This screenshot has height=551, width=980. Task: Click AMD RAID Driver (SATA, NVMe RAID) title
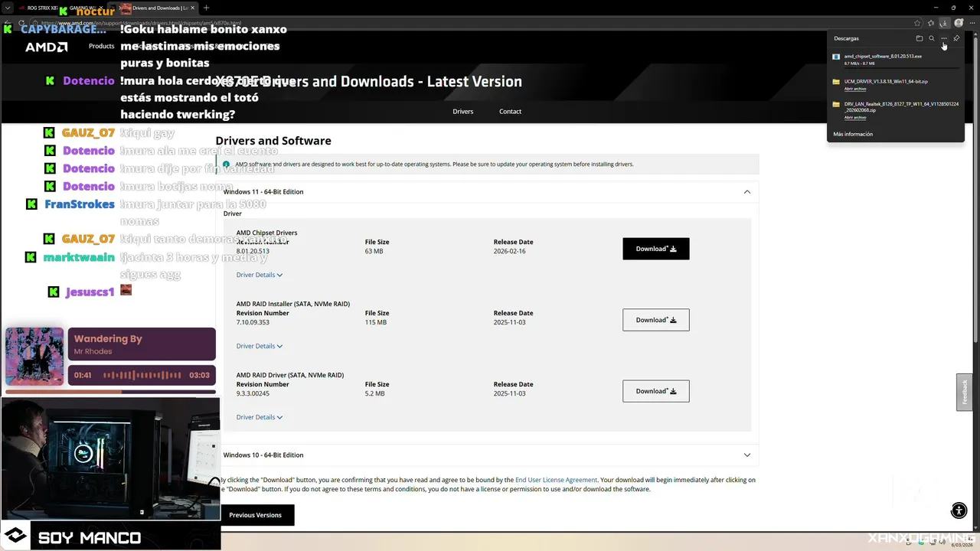(x=290, y=375)
